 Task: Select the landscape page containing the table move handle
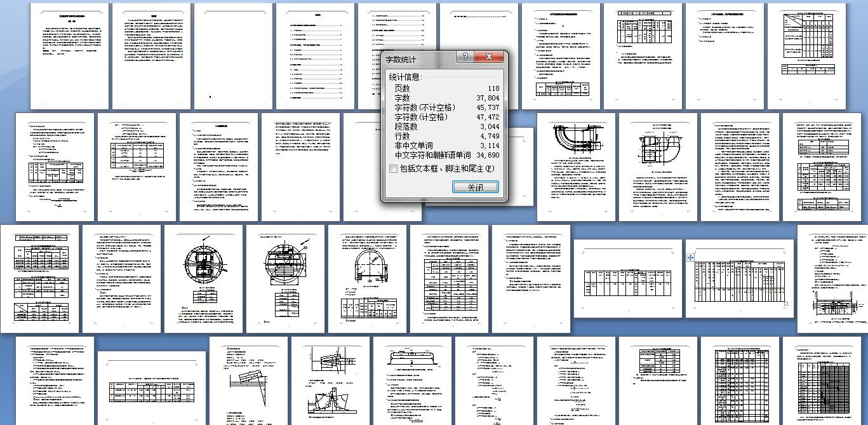click(x=740, y=278)
